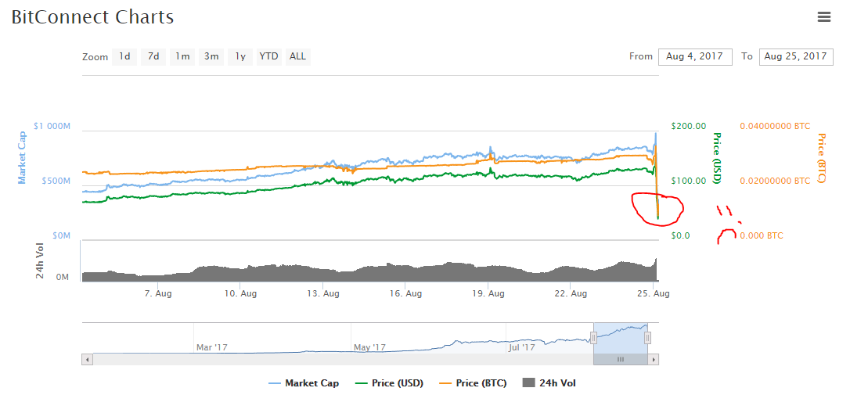Edit the From date field
868x395 pixels.
point(695,56)
